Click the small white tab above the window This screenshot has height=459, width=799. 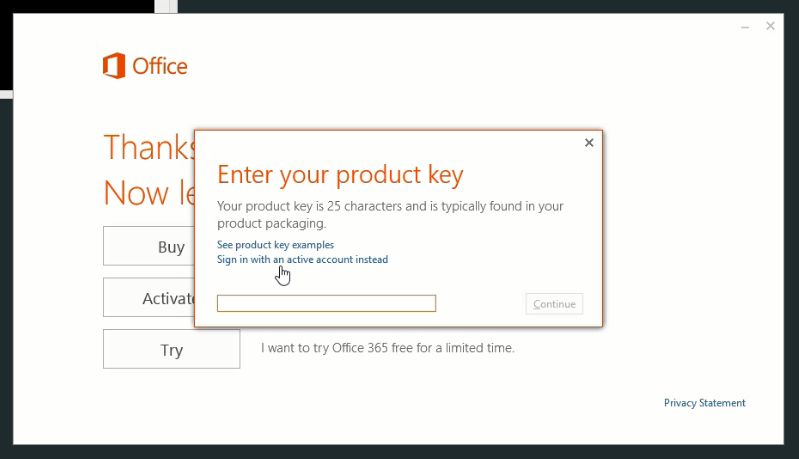(x=166, y=6)
